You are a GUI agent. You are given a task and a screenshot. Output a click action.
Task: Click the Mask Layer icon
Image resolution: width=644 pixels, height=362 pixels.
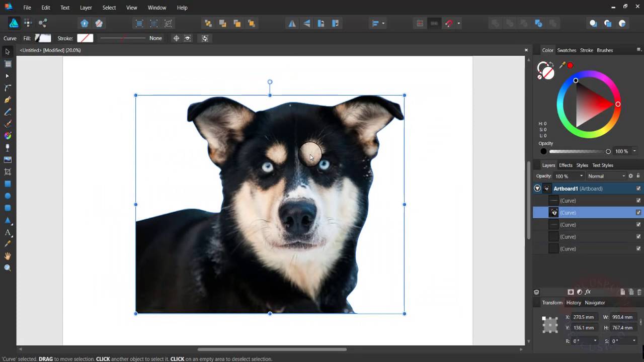point(571,292)
